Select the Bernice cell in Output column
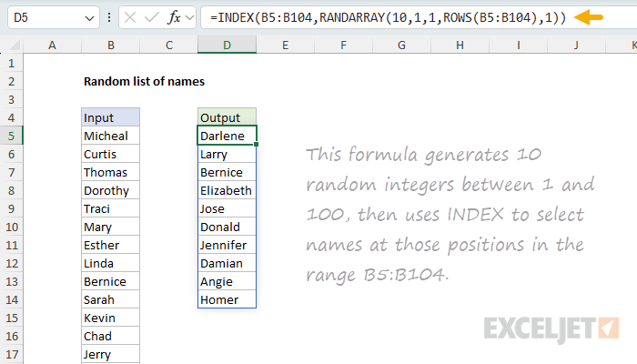Screen dimensions: 637x364 coord(227,173)
